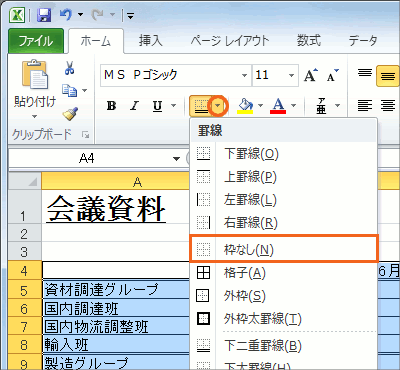Viewport: 400px width, 370px height.
Task: Open the Name Box dropdown arrow
Action: (177, 158)
